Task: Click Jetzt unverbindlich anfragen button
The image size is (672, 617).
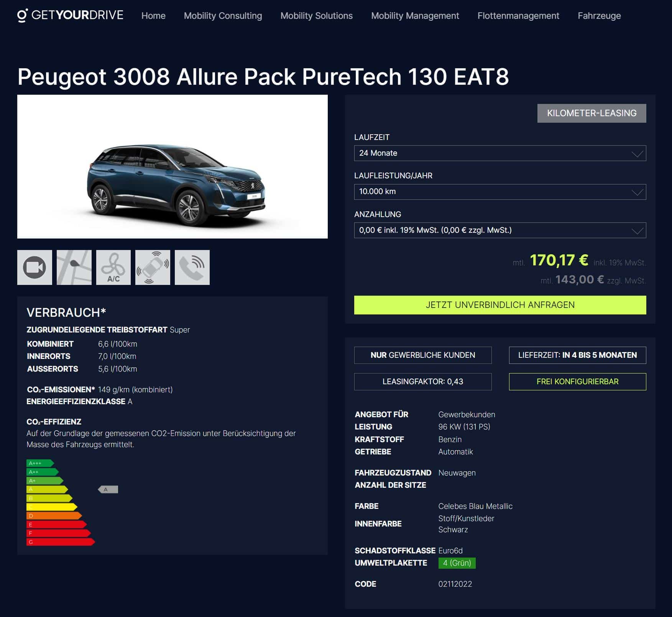Action: (x=500, y=305)
